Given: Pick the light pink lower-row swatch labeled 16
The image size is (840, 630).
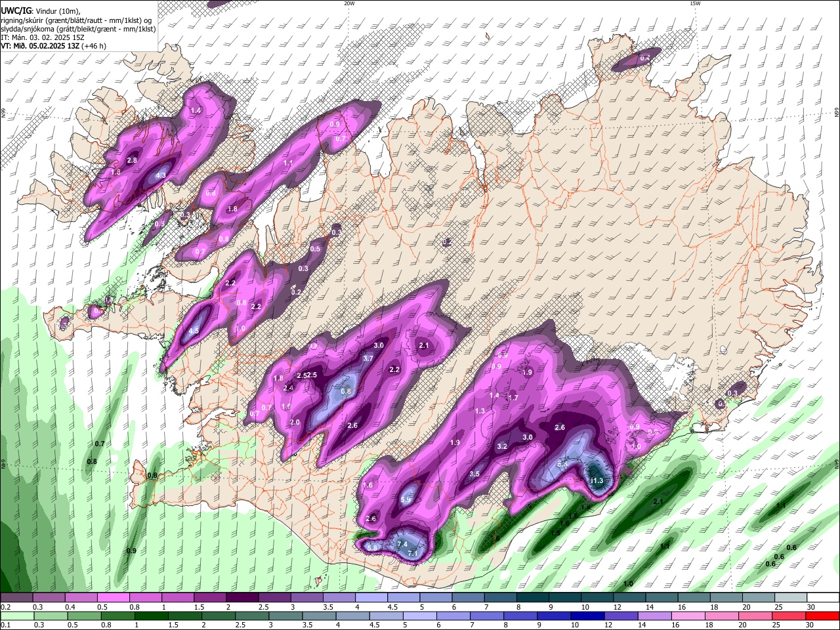Looking at the screenshot, I should point(687,616).
